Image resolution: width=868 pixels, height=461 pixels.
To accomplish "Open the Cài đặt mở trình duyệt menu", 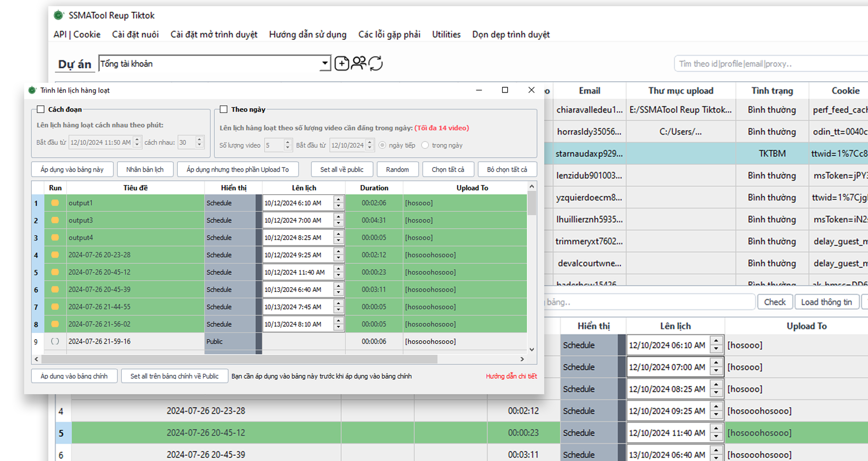I will tap(214, 34).
